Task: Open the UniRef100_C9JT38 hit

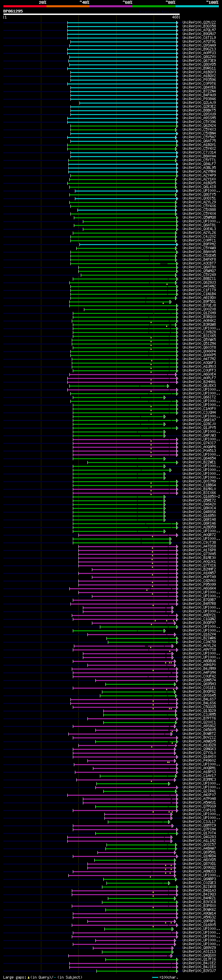Action: [x=199, y=543]
